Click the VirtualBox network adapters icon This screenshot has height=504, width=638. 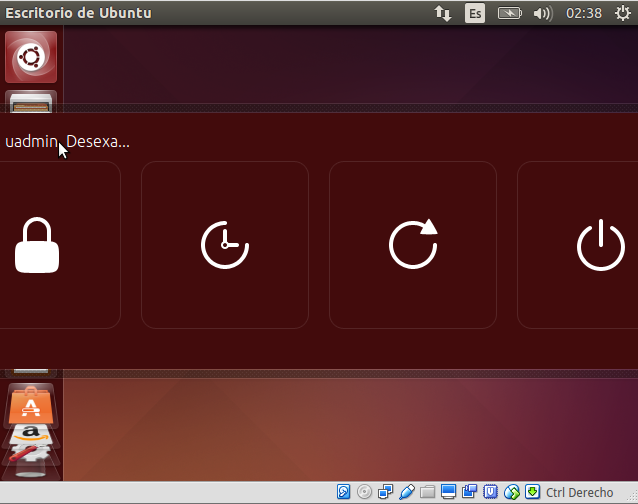pyautogui.click(x=385, y=492)
